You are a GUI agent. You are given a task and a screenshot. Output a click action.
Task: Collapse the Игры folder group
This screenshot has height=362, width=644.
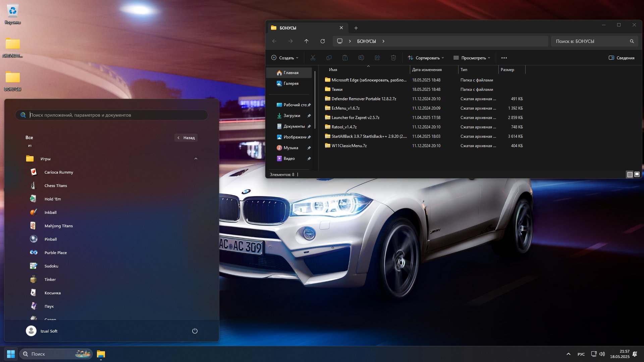pyautogui.click(x=196, y=159)
